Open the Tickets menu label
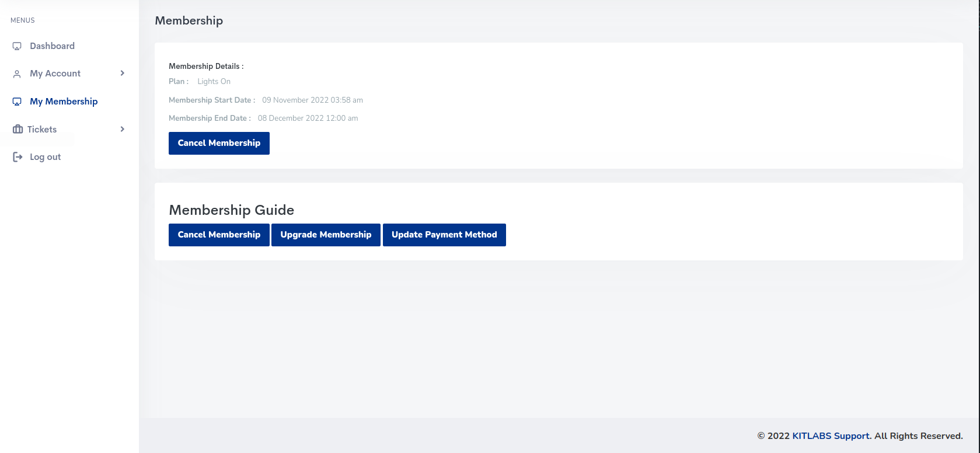Image resolution: width=980 pixels, height=453 pixels. click(x=42, y=130)
